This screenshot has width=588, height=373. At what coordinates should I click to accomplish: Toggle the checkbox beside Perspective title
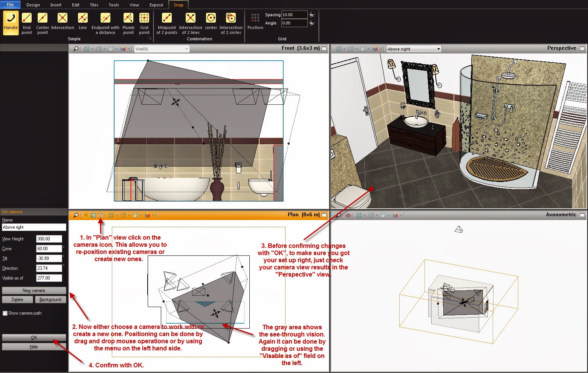[582, 48]
